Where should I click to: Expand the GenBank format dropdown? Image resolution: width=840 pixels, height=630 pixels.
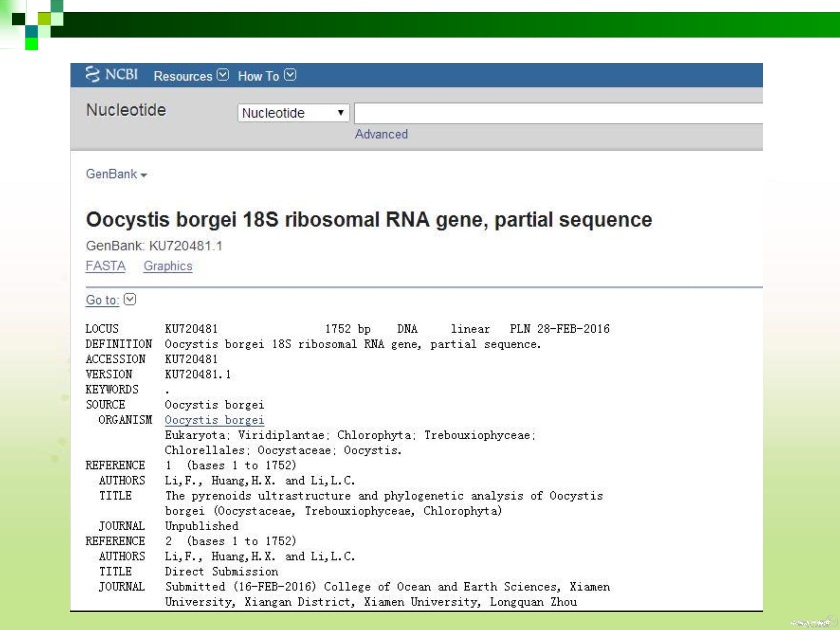pos(112,174)
